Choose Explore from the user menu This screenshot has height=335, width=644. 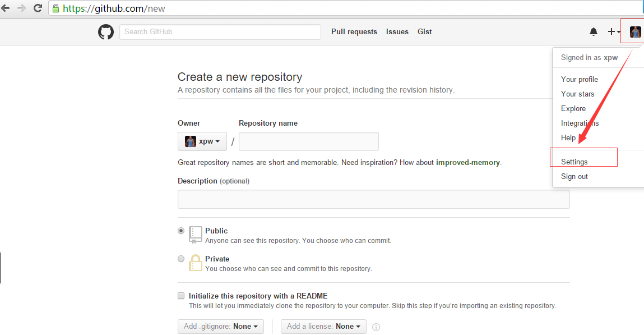(x=573, y=108)
